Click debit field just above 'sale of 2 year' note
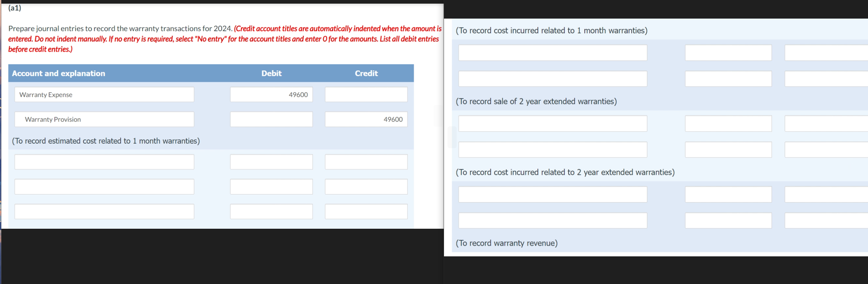The width and height of the screenshot is (868, 284). point(728,79)
